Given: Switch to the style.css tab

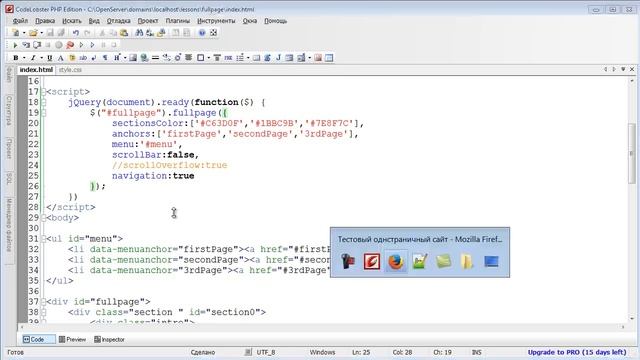Looking at the screenshot, I should pos(70,70).
